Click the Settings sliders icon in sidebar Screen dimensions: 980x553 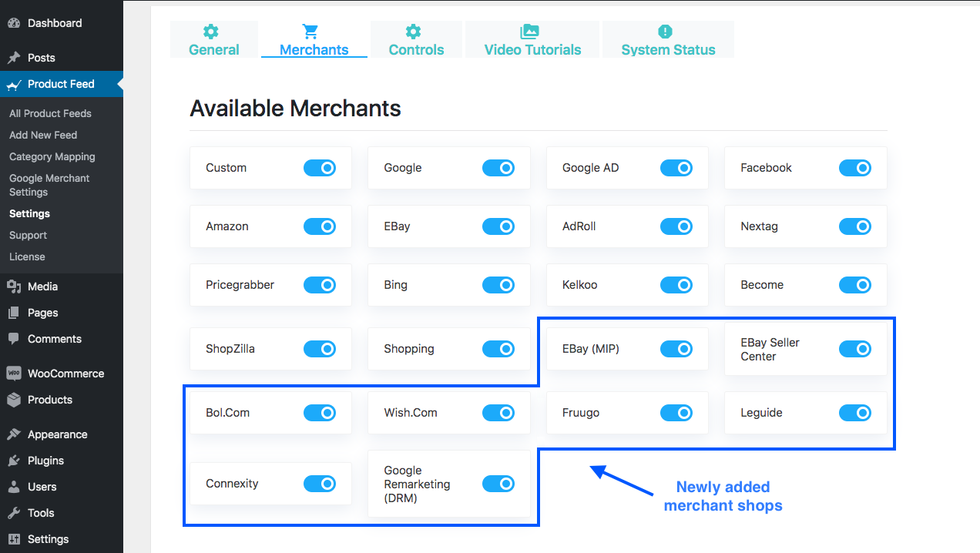coord(14,539)
